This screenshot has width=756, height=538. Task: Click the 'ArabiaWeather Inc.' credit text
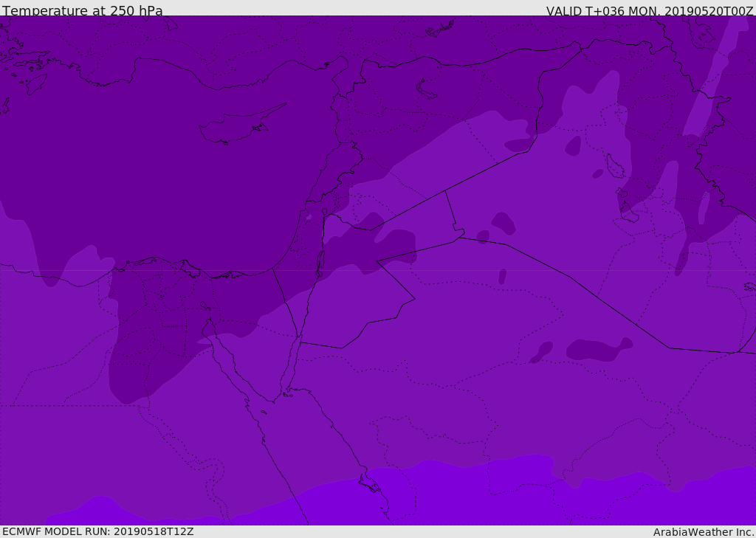point(703,532)
